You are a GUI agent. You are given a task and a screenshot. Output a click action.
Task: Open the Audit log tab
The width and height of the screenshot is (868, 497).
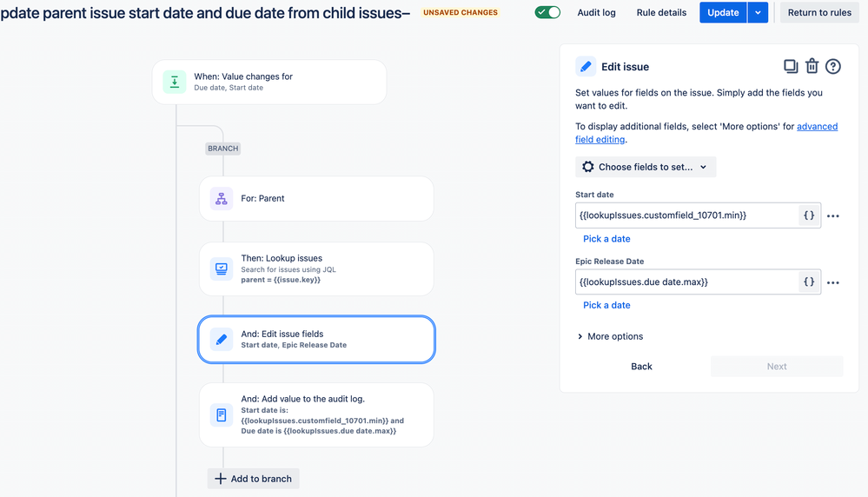tap(596, 12)
